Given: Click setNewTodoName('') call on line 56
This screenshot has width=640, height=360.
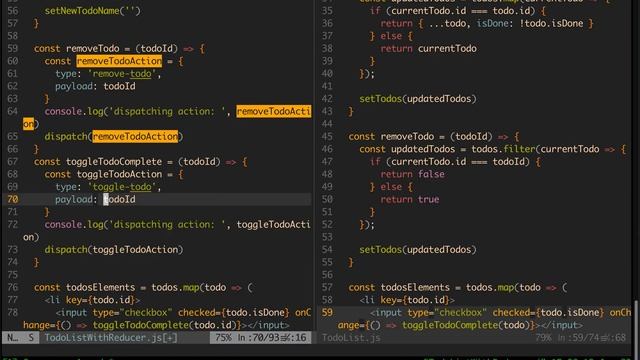Looking at the screenshot, I should tap(93, 11).
